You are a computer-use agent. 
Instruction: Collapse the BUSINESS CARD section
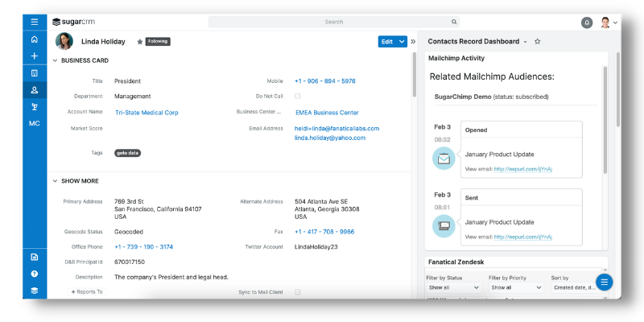click(55, 60)
